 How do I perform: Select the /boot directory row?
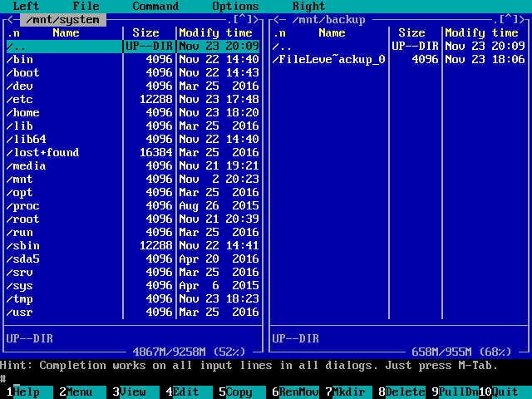pyautogui.click(x=133, y=72)
